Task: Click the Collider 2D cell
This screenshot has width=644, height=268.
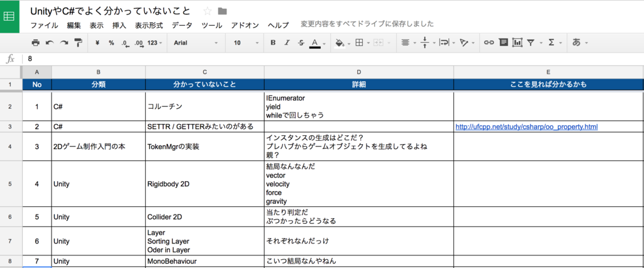Action: pyautogui.click(x=205, y=217)
